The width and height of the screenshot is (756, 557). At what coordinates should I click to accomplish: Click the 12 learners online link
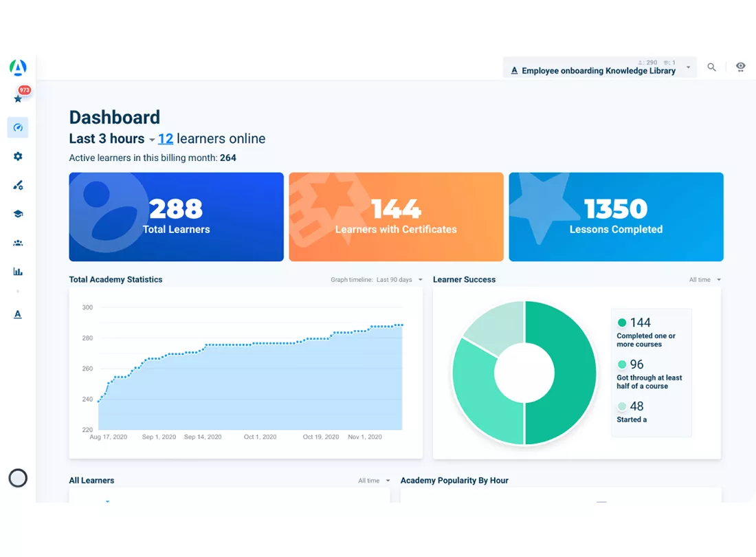click(212, 139)
